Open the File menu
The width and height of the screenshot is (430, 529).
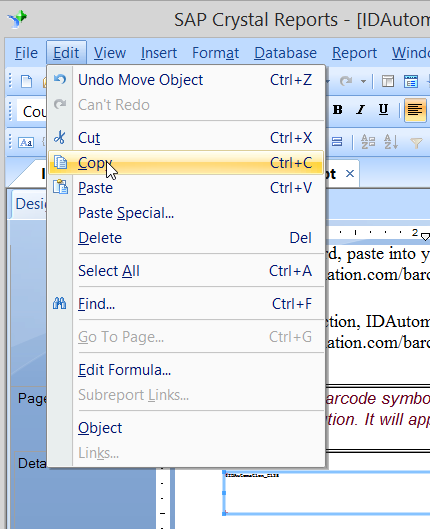click(26, 53)
